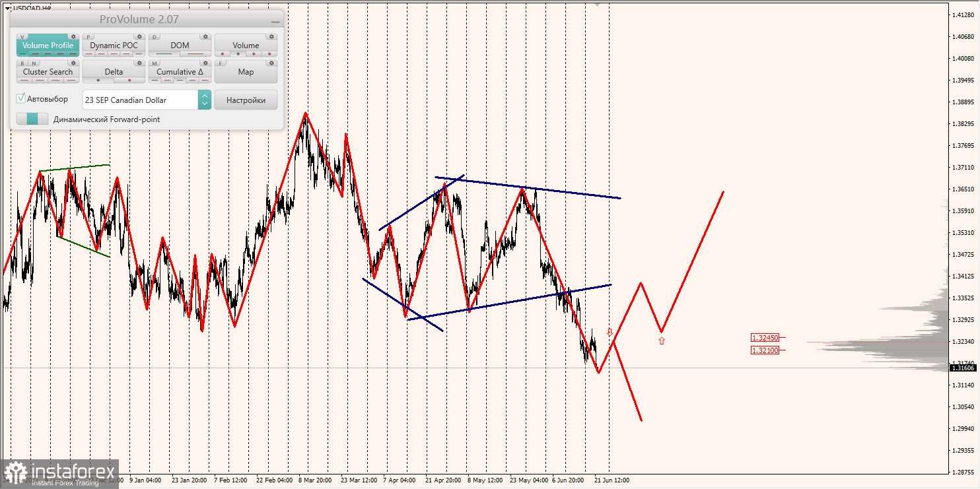980x489 pixels.
Task: Click the V hotkey tag on Volume Profile
Action: tap(22, 37)
